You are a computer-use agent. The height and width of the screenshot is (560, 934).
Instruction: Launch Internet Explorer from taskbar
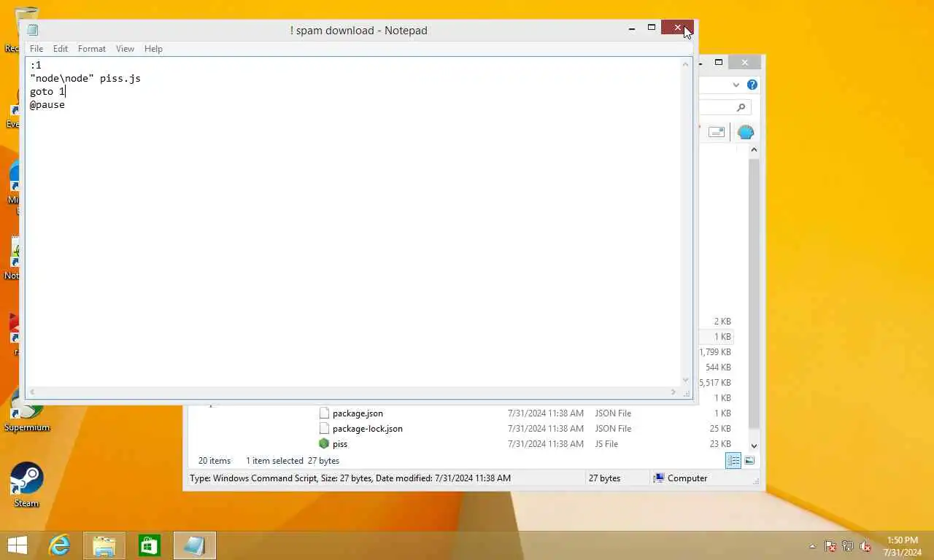pyautogui.click(x=59, y=545)
